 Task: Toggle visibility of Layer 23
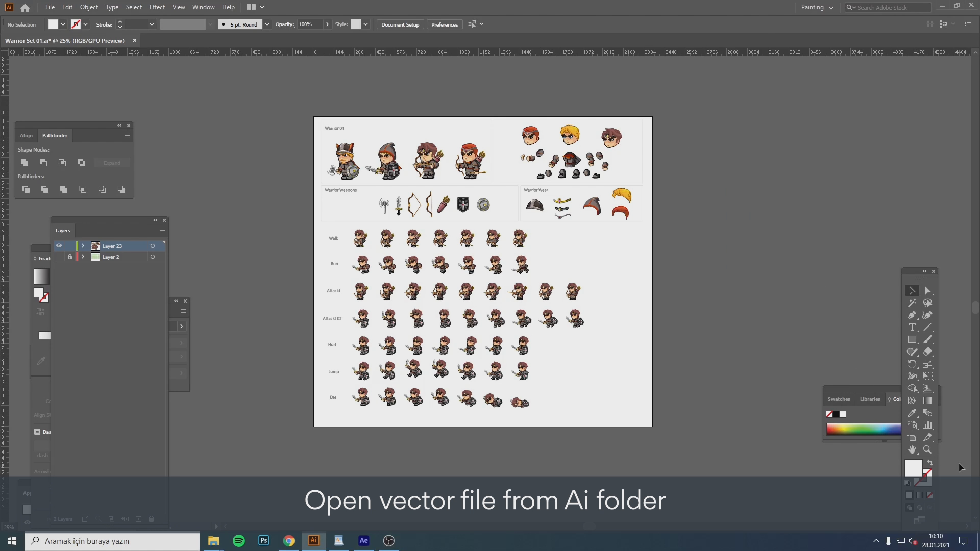(x=59, y=245)
